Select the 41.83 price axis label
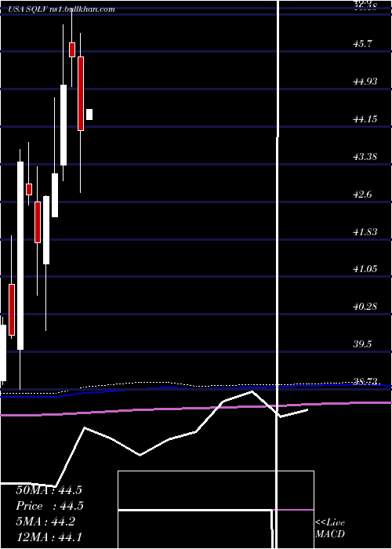Screen dimensions: 392x549 365,231
